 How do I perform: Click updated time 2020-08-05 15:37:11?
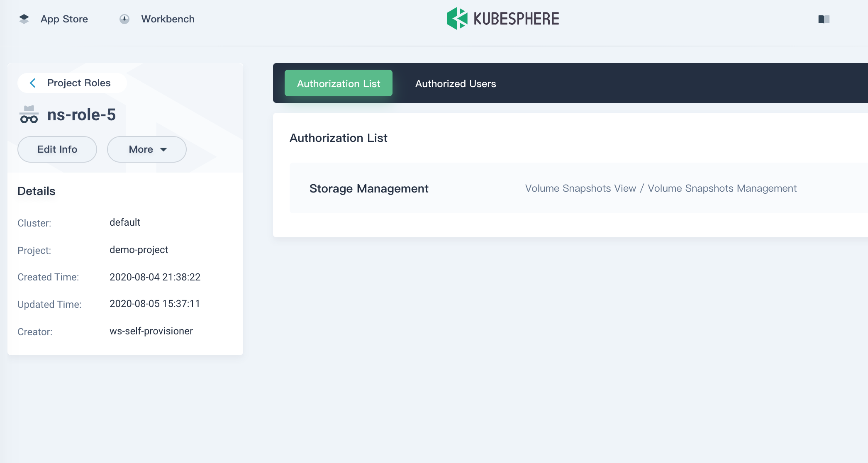(x=155, y=304)
